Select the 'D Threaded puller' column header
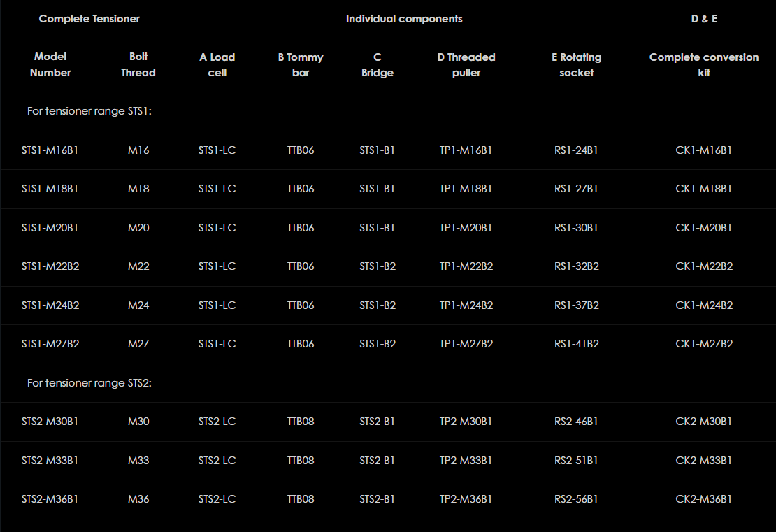This screenshot has width=776, height=532. click(466, 64)
